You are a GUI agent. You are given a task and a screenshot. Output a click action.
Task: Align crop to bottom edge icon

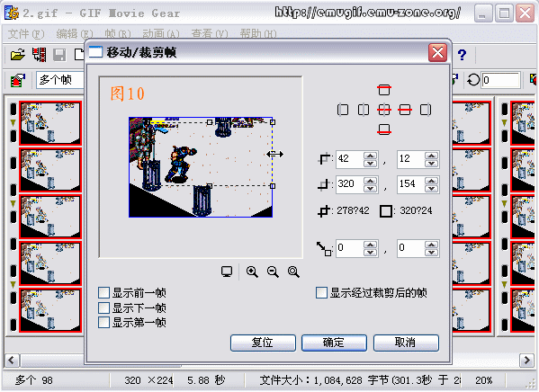pyautogui.click(x=384, y=129)
